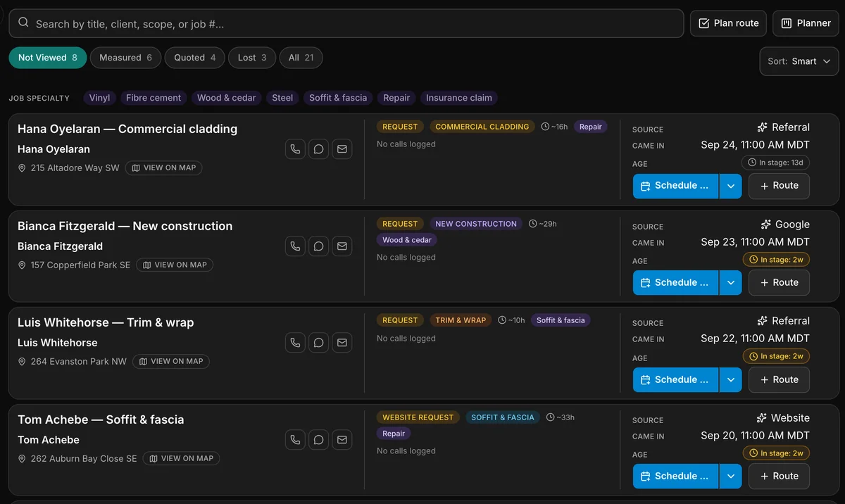845x504 pixels.
Task: Call Bianca Fitzgerald using phone icon
Action: tap(295, 246)
